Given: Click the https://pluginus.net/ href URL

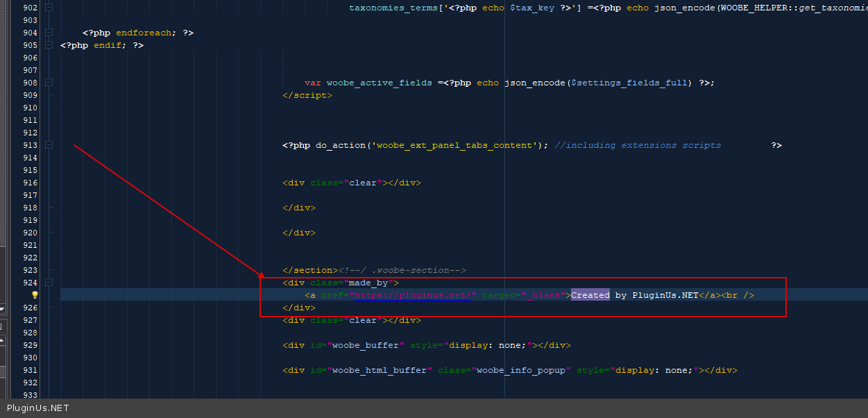Looking at the screenshot, I should click(415, 295).
